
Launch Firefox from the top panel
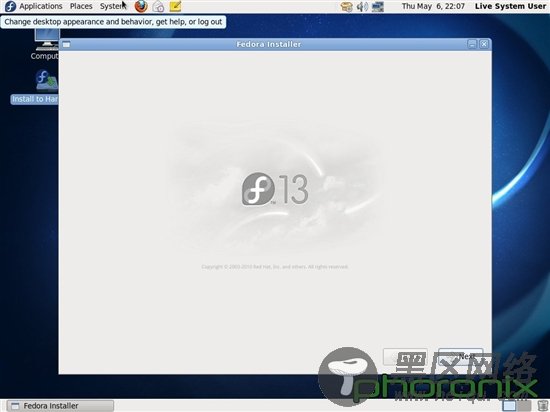point(141,6)
